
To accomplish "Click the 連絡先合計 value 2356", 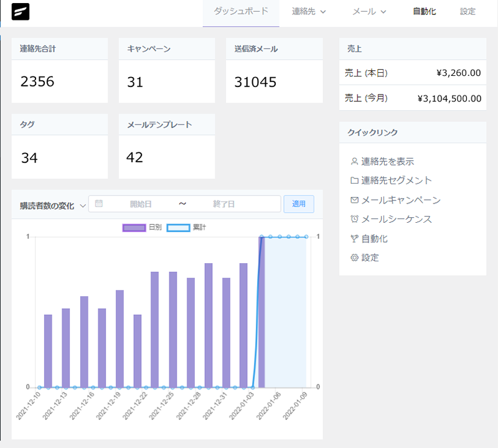I will (37, 82).
